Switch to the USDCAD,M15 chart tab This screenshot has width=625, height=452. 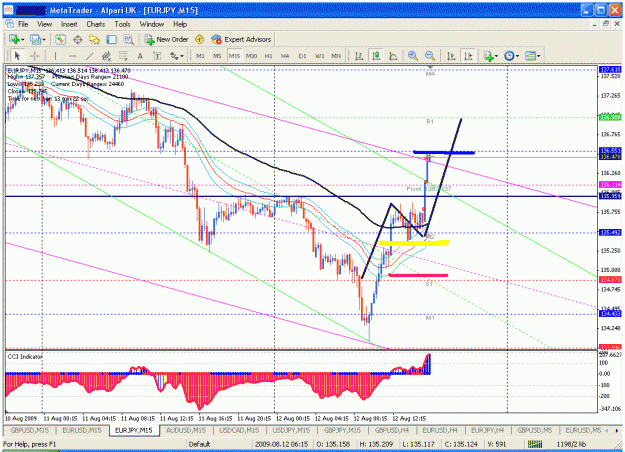239,430
